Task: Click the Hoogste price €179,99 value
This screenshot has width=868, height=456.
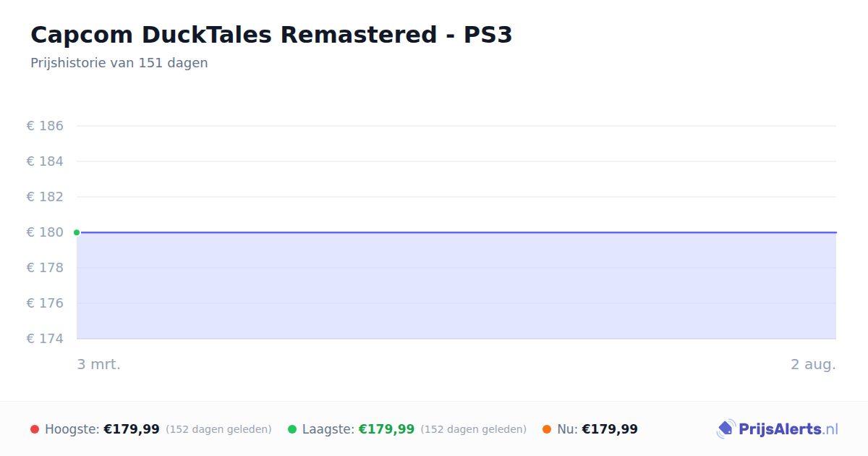Action: pos(132,429)
